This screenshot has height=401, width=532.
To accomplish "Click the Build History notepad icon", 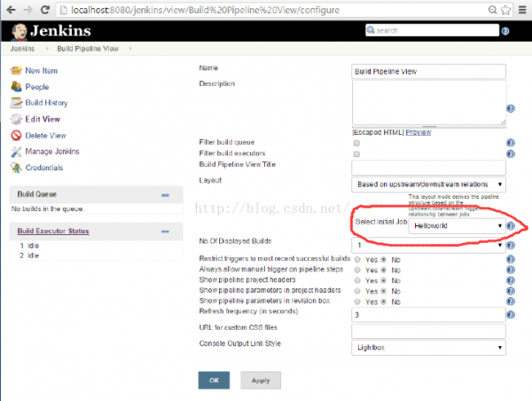I will (16, 103).
